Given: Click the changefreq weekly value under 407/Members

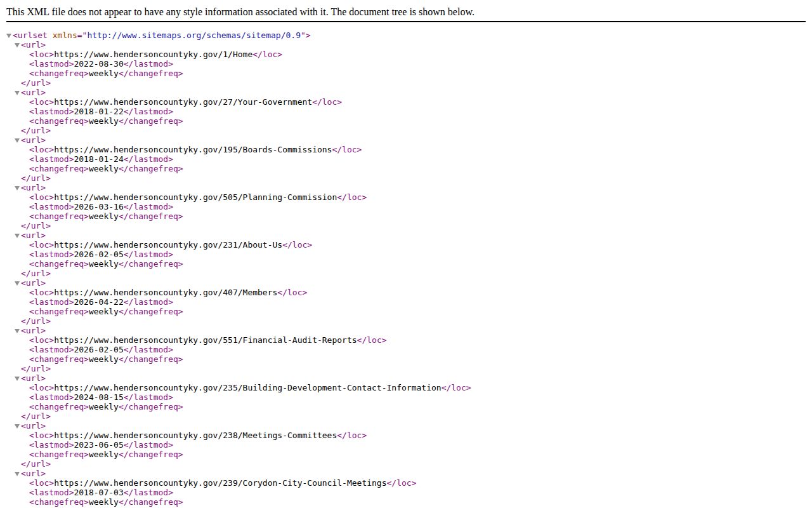Looking at the screenshot, I should pos(103,312).
